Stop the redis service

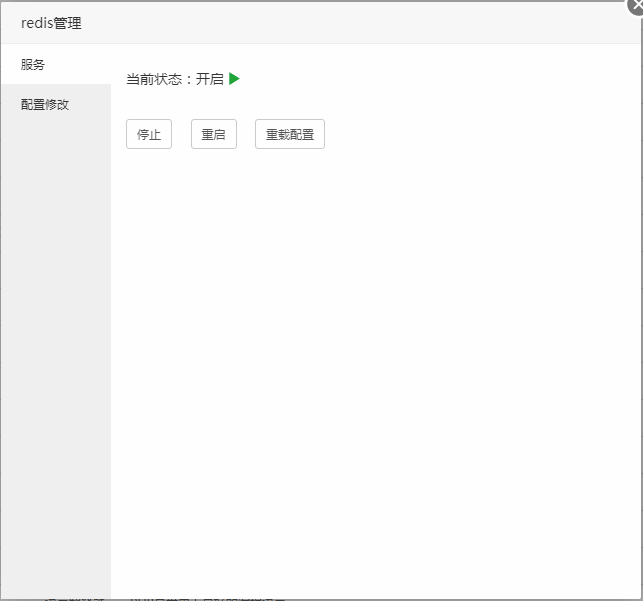[x=149, y=134]
